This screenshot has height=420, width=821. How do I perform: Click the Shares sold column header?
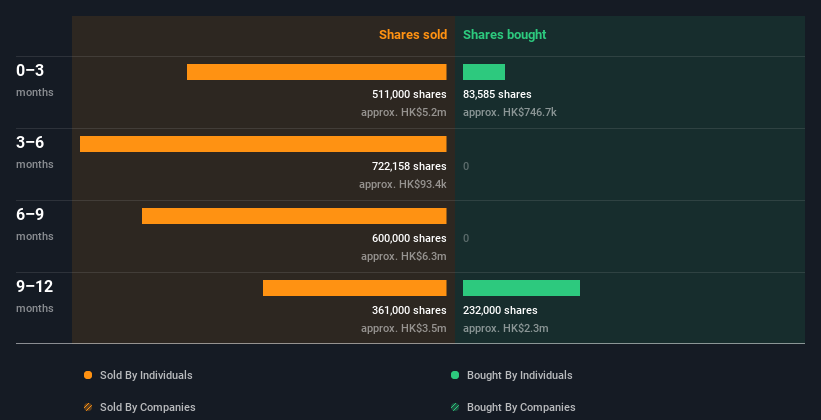point(413,35)
